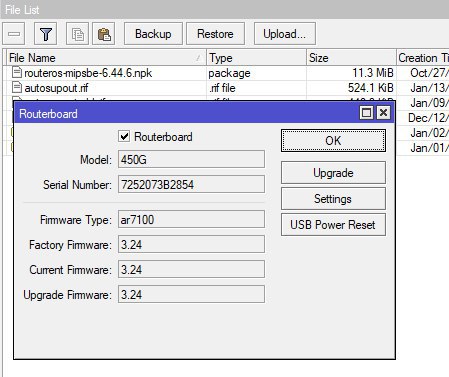Sort by Type column header

click(256, 58)
